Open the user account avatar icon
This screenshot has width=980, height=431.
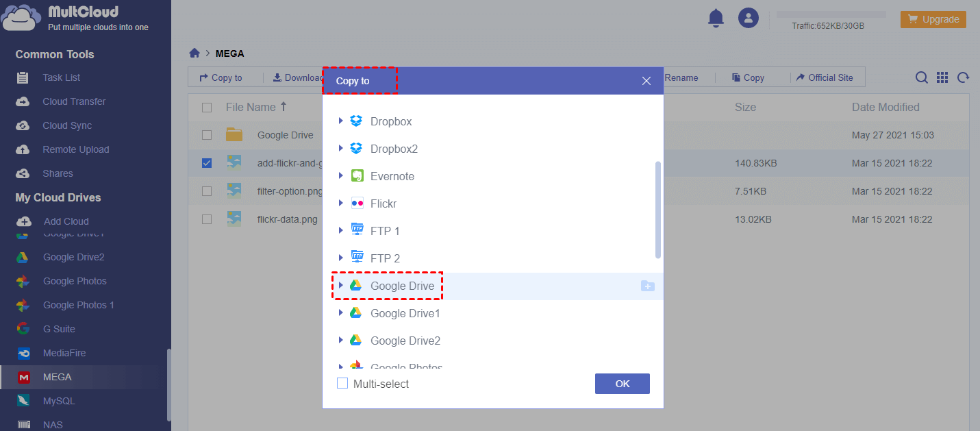click(748, 18)
